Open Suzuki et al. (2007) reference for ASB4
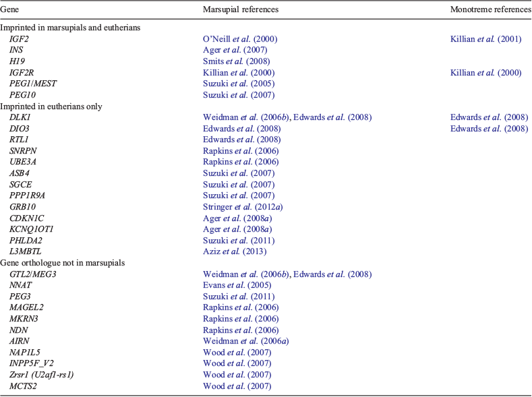The width and height of the screenshot is (532, 397). pos(239,173)
